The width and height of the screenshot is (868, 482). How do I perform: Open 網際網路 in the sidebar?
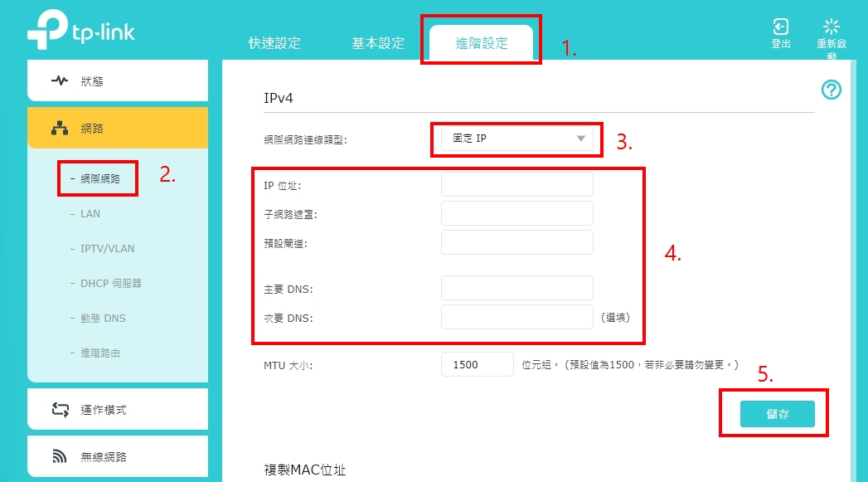[x=99, y=178]
